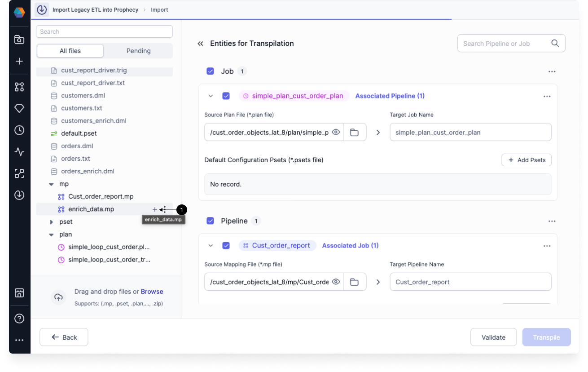Expand the pset folder in file tree

[x=52, y=222]
